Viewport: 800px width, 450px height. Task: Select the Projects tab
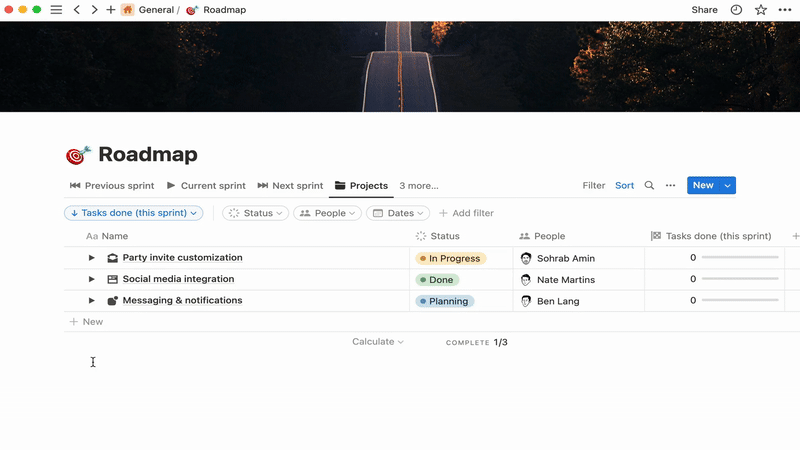coord(361,186)
